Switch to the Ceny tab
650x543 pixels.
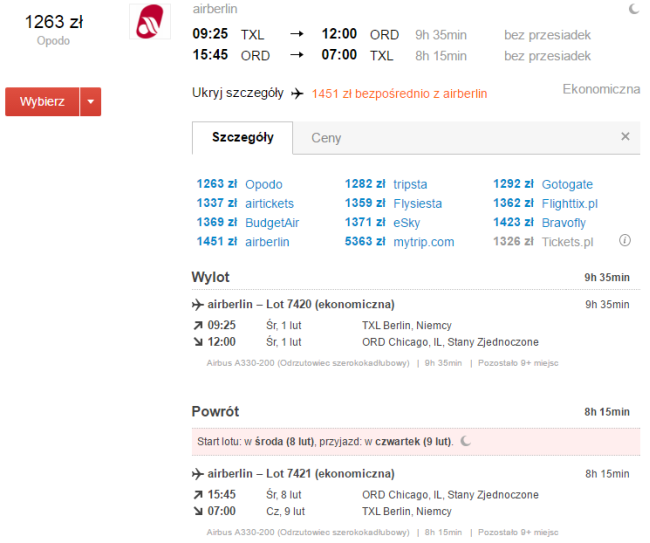[x=326, y=138]
